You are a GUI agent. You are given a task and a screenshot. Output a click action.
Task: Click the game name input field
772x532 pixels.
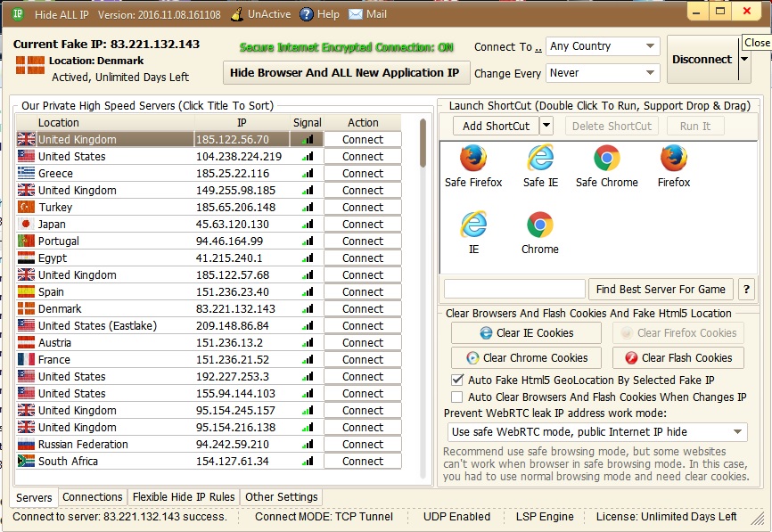[514, 290]
